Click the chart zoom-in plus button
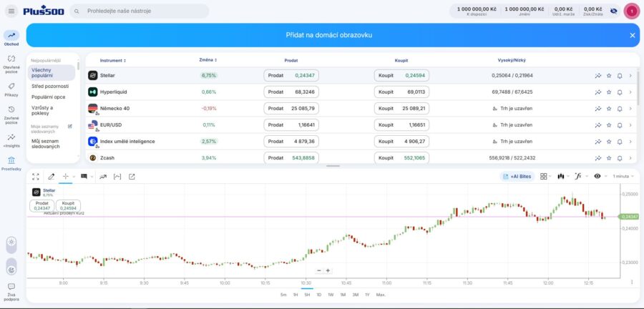The height and width of the screenshot is (309, 644). 328,271
